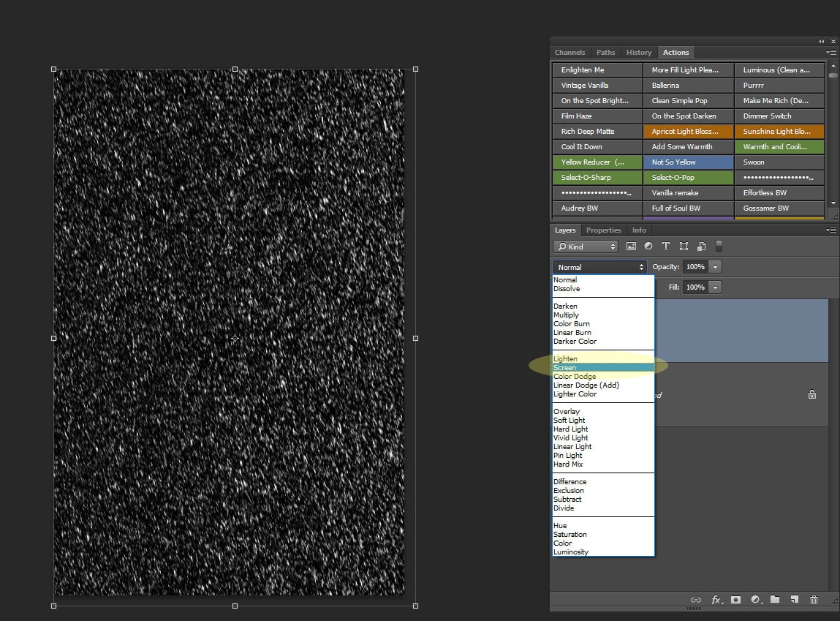Screen dimensions: 840x621
Task: Add a layer style via fx icon
Action: click(x=716, y=600)
